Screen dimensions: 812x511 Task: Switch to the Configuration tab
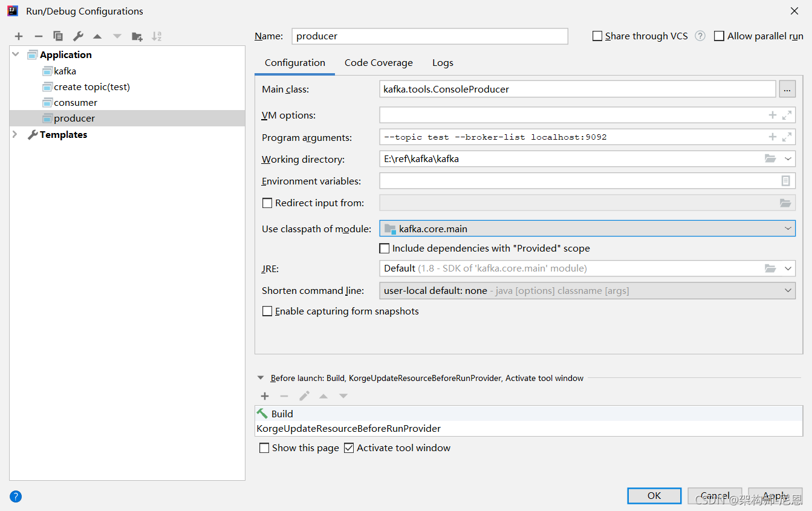pyautogui.click(x=295, y=63)
